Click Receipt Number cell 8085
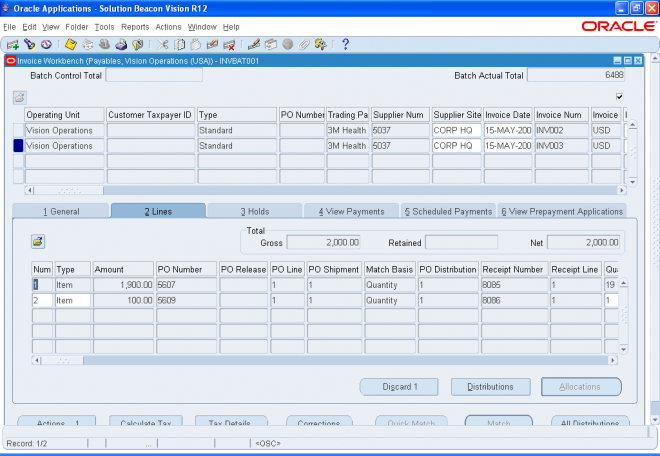Image resolution: width=660 pixels, height=456 pixels. (x=515, y=285)
